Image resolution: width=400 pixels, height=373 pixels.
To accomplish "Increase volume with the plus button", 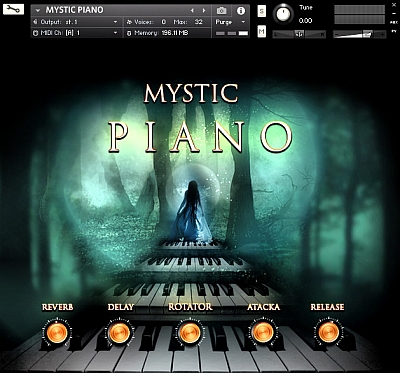I will [383, 34].
